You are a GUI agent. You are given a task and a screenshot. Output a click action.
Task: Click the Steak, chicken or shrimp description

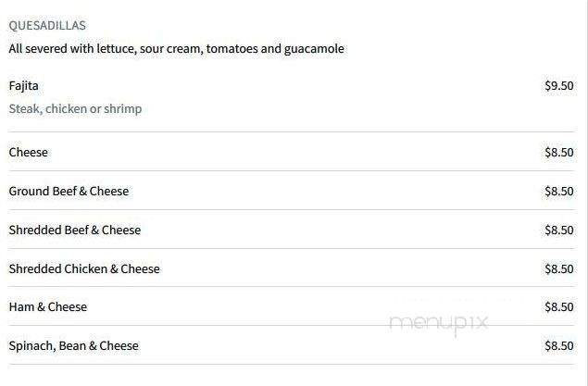pos(75,108)
